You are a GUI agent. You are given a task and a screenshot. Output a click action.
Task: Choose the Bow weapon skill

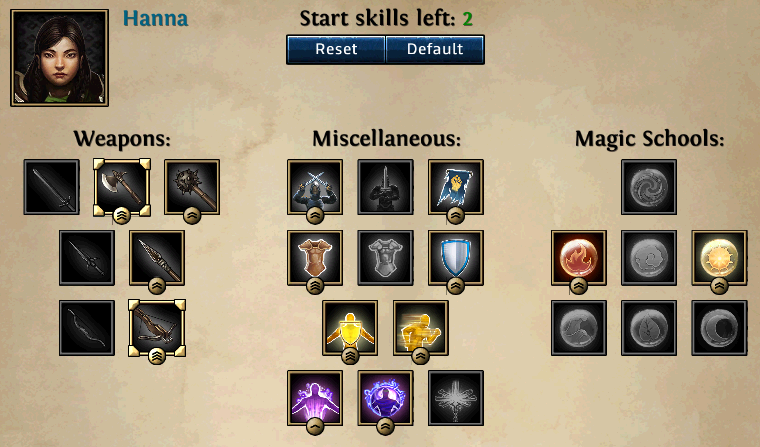(87, 328)
